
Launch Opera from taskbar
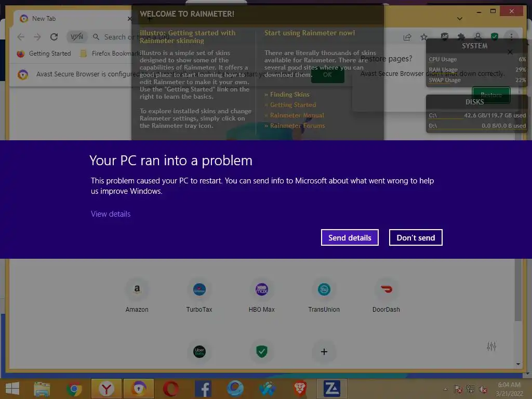(171, 389)
